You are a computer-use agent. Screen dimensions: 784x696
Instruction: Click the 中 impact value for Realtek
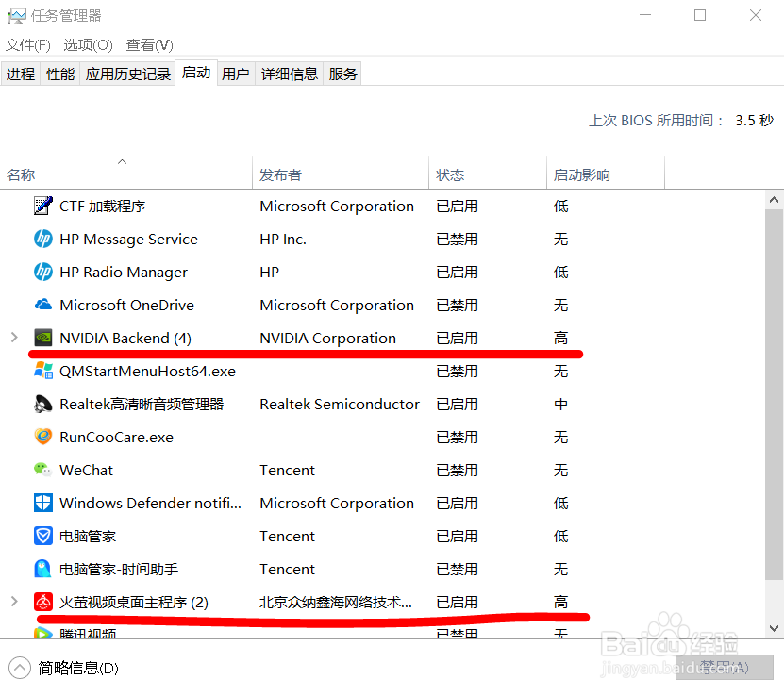point(560,404)
